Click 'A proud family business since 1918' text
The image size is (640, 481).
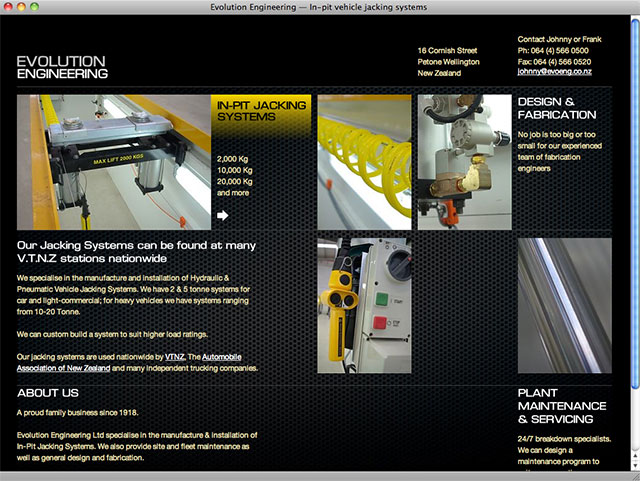point(78,413)
